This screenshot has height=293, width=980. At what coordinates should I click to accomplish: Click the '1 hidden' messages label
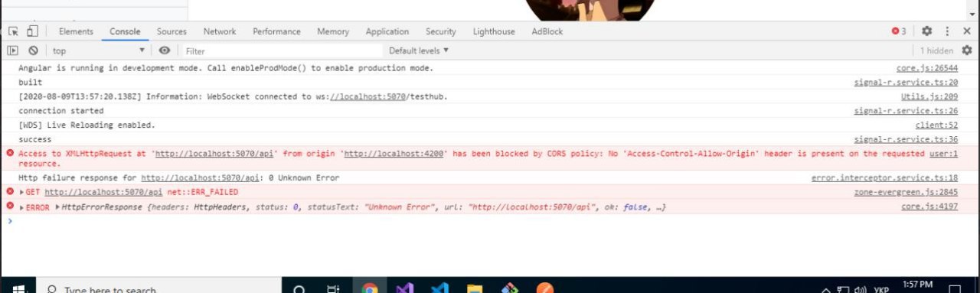[x=936, y=50]
